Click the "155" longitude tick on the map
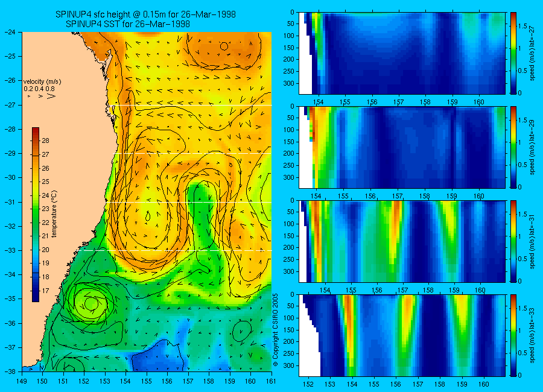This screenshot has height=392, width=543. 147,381
